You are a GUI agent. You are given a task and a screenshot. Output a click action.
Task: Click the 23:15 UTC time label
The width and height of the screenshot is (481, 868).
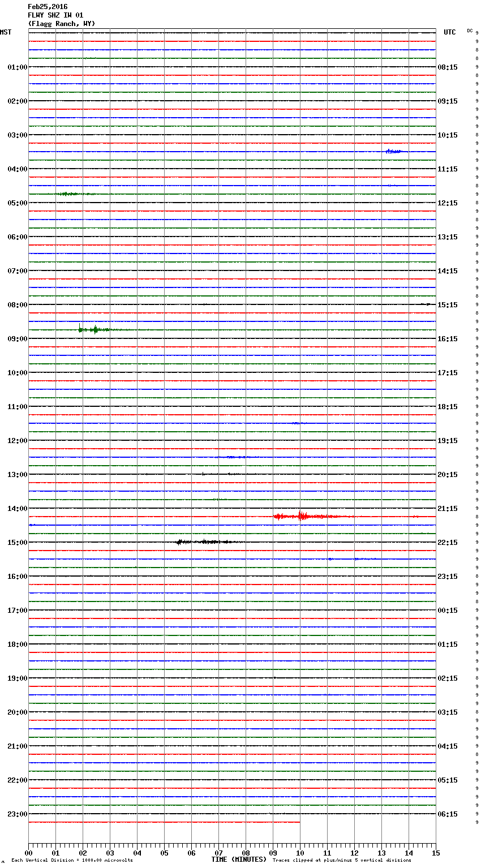pyautogui.click(x=448, y=577)
